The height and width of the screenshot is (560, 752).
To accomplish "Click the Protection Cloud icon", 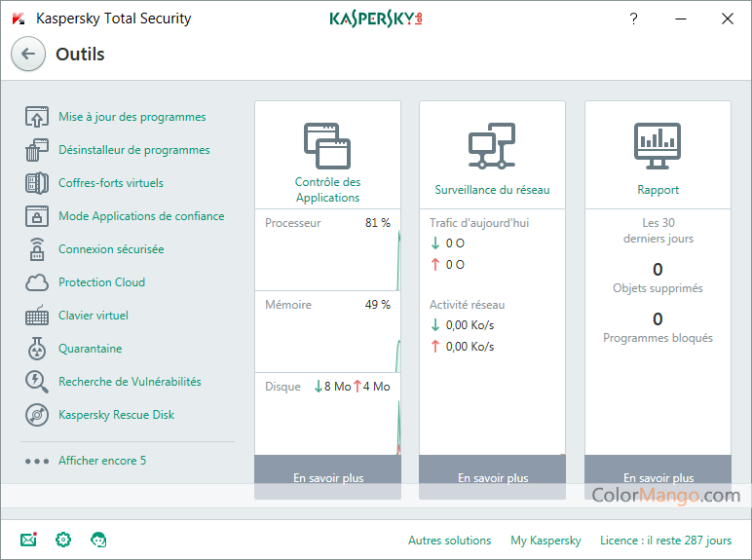I will pos(37,282).
